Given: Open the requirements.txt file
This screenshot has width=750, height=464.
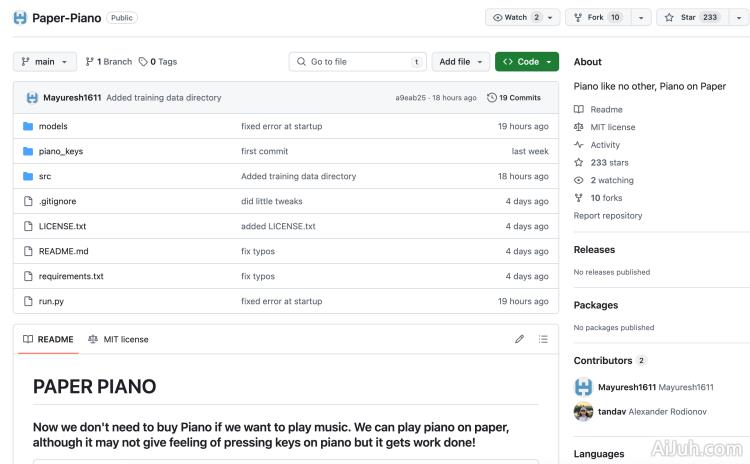Looking at the screenshot, I should [x=71, y=276].
